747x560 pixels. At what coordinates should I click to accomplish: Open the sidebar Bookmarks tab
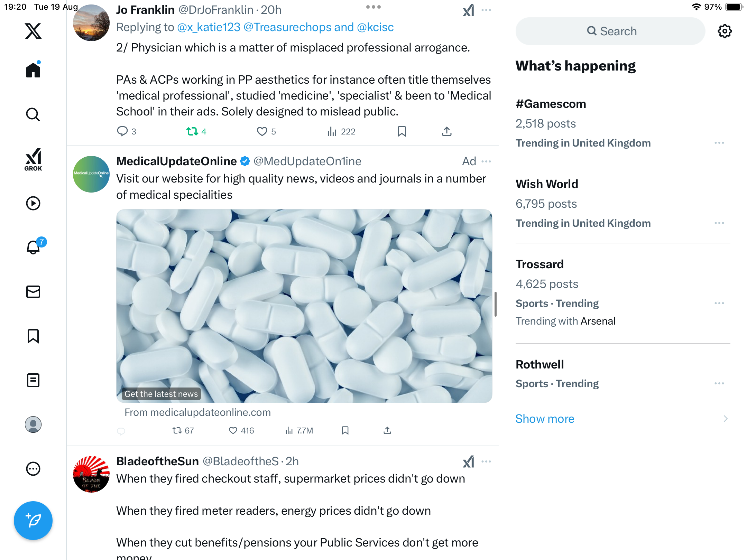click(33, 336)
